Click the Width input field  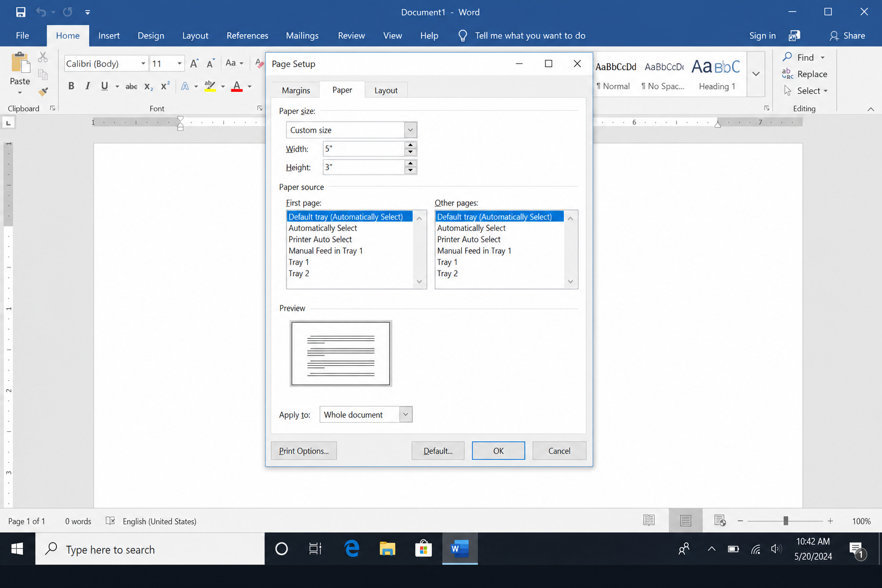pos(363,149)
